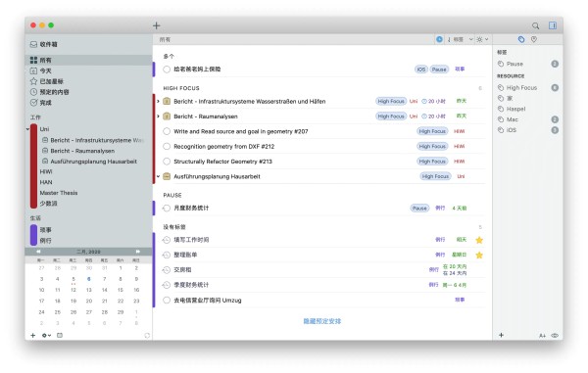This screenshot has width=588, height=373.
Task: Click the 隐藏预定安排 link
Action: coord(322,321)
